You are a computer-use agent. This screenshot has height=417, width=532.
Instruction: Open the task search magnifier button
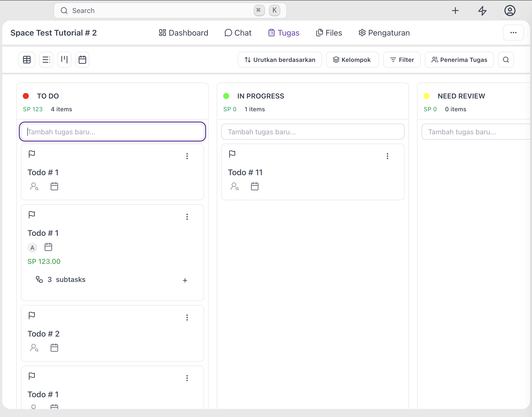506,60
